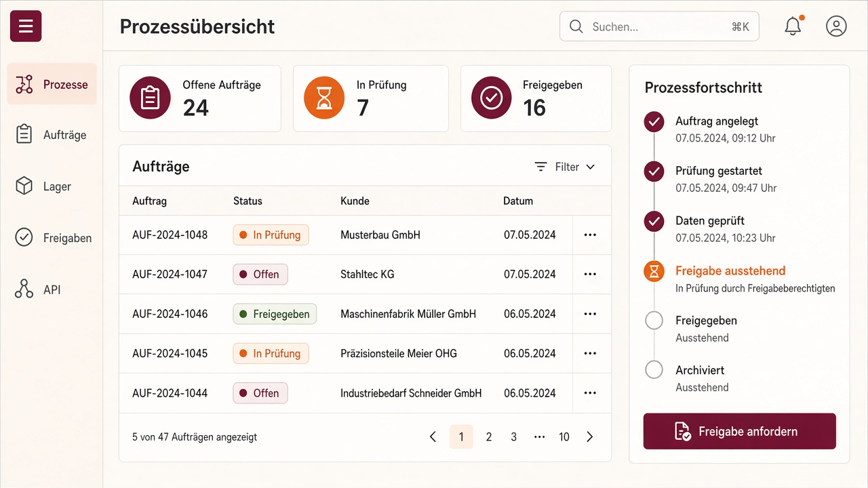Click the Freigabe anfordern button
Screen dimensions: 868x488
740,431
